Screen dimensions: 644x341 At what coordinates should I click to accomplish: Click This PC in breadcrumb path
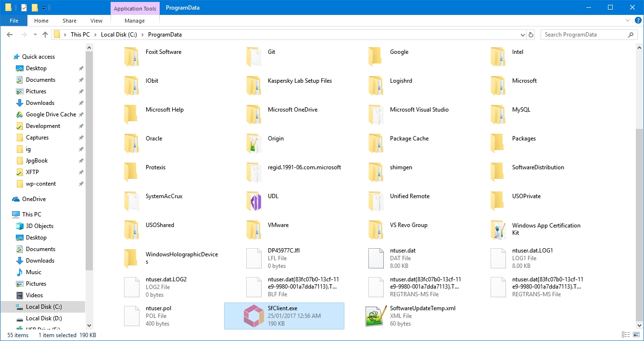click(x=80, y=35)
